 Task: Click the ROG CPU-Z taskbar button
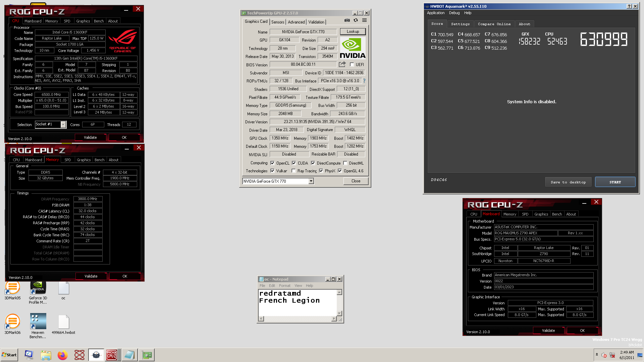(x=112, y=355)
